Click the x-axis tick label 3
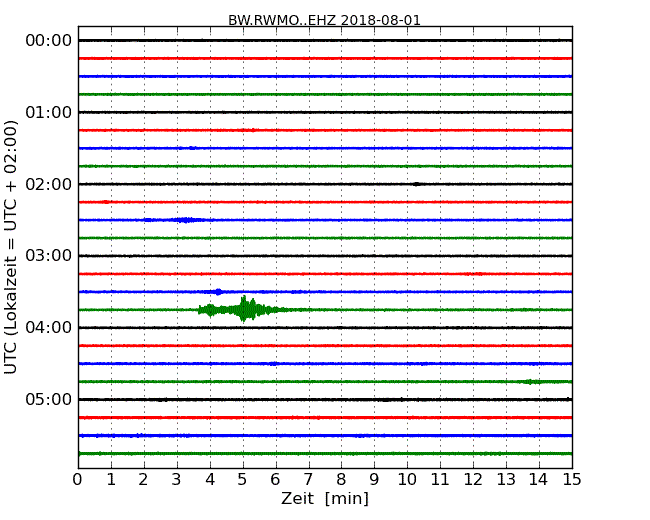 [x=177, y=480]
